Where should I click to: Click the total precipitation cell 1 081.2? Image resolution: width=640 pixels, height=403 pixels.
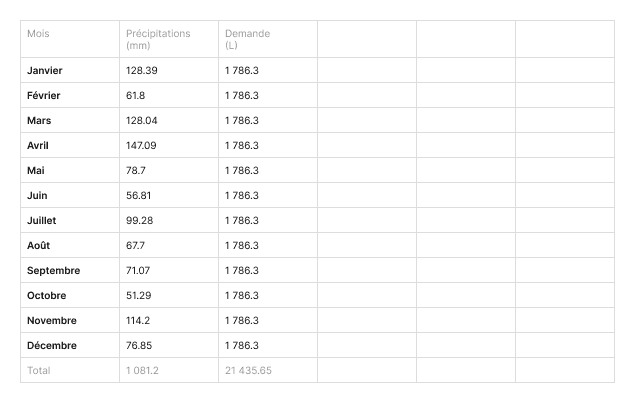click(143, 371)
